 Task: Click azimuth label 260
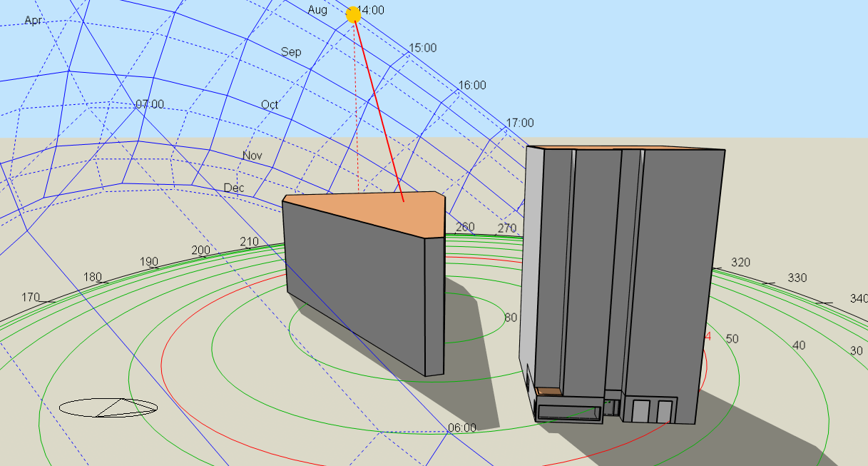coord(465,227)
